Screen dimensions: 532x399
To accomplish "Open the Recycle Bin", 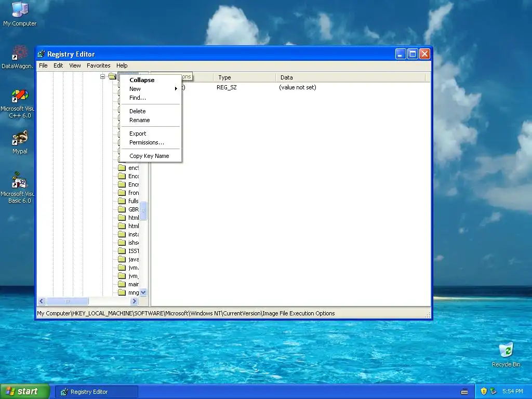I will click(x=506, y=354).
